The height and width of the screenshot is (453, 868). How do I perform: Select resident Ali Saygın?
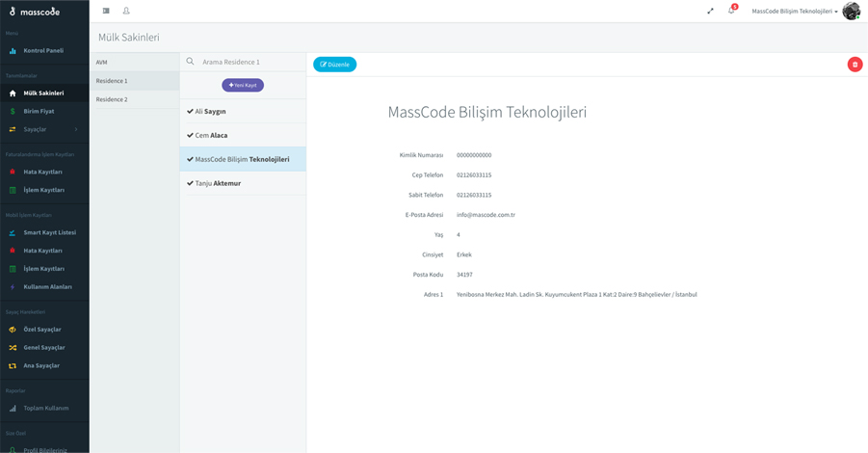click(x=243, y=111)
